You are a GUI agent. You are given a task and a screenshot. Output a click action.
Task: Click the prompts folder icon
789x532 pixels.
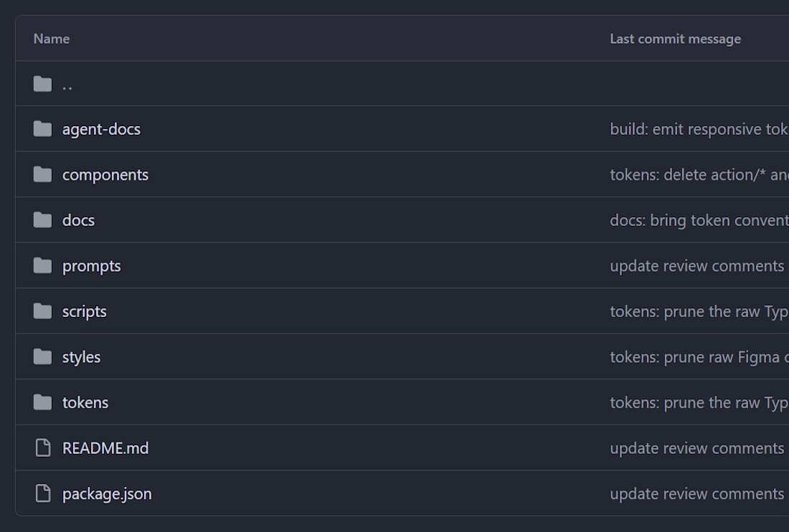[42, 265]
